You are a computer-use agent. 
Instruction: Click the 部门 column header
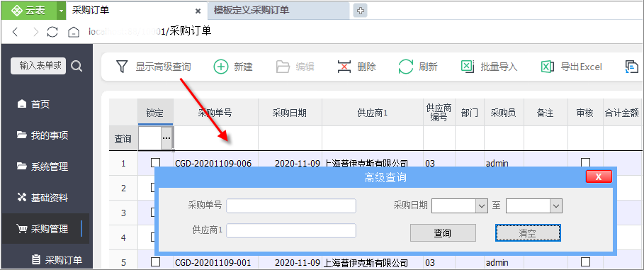click(x=470, y=112)
